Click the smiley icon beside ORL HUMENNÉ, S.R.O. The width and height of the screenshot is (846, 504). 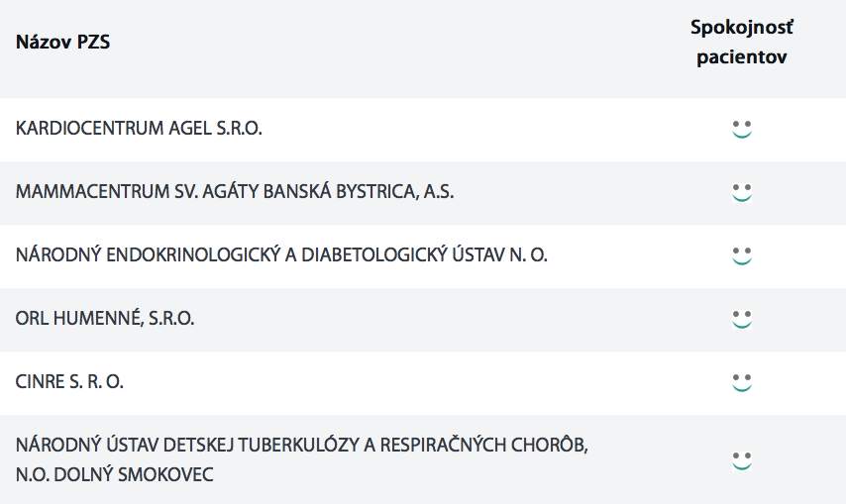(741, 319)
